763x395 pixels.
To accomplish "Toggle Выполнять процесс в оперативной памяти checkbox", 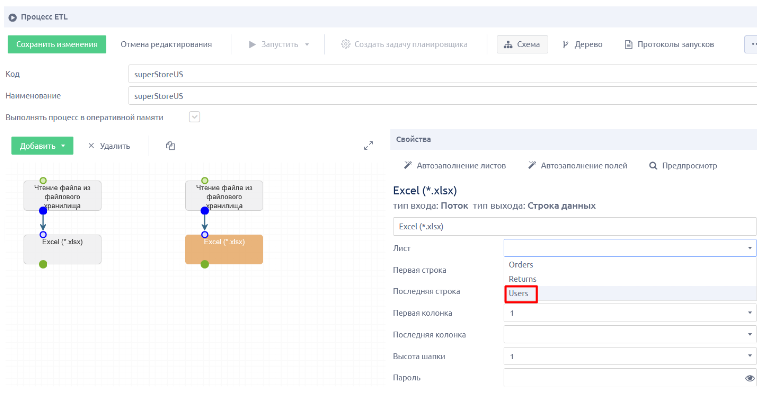I will tap(194, 117).
